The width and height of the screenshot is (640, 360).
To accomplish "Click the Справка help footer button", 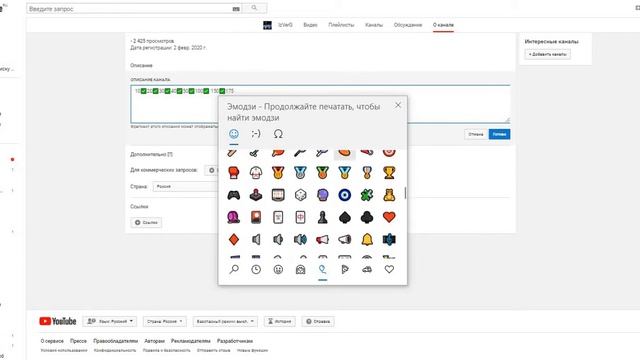I will point(318,321).
